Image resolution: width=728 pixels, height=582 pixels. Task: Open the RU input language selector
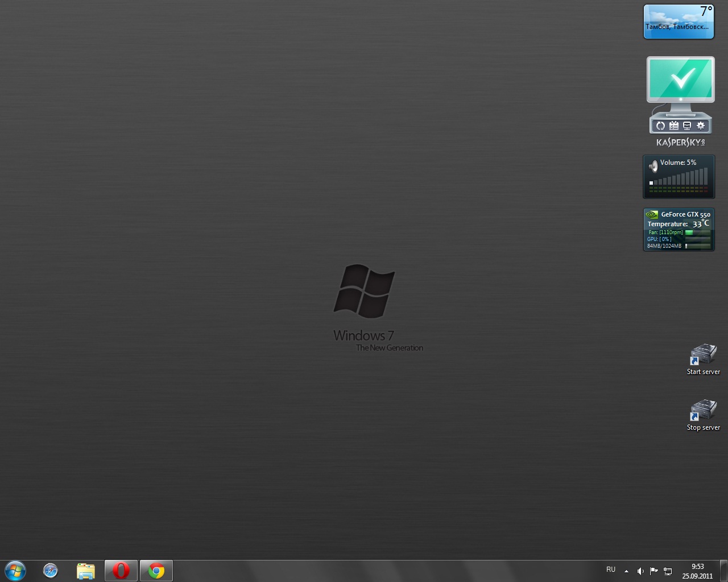pyautogui.click(x=611, y=569)
